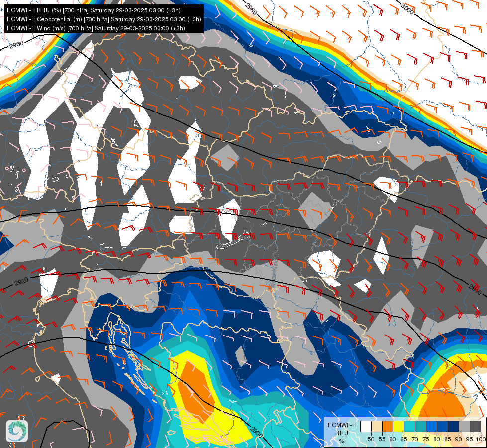Click the legend value 50

tap(371, 439)
